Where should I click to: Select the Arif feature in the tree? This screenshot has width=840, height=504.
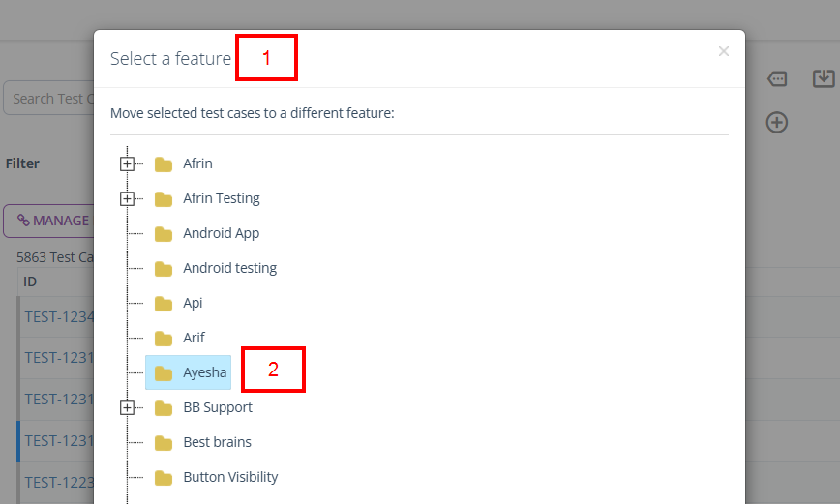tap(194, 339)
